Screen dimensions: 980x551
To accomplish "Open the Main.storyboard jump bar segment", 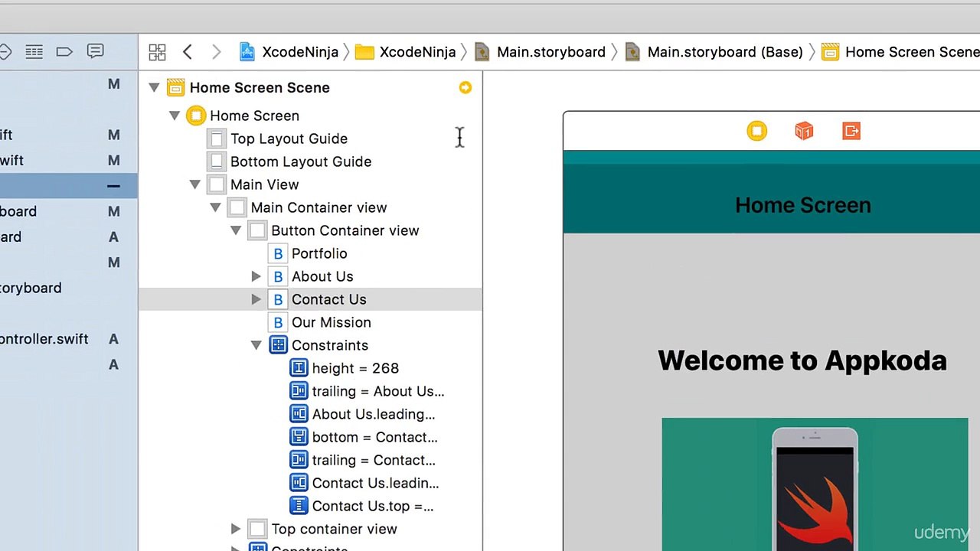I will (540, 52).
